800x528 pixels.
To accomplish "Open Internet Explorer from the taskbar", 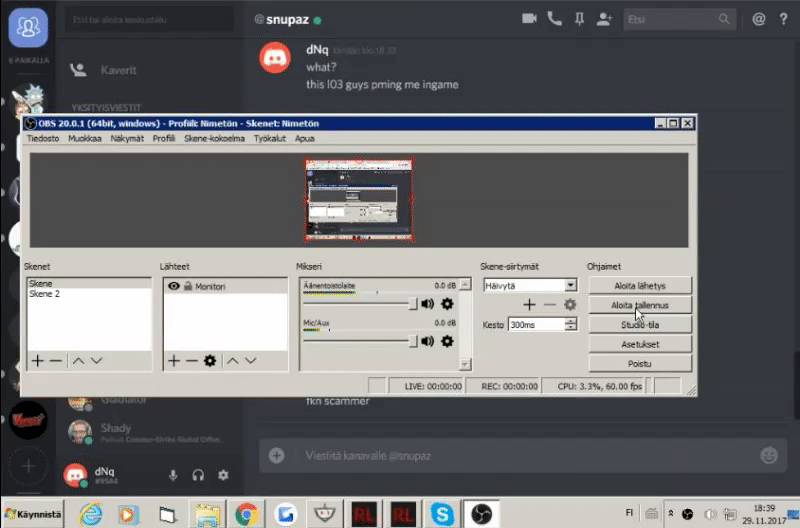I will click(x=91, y=514).
